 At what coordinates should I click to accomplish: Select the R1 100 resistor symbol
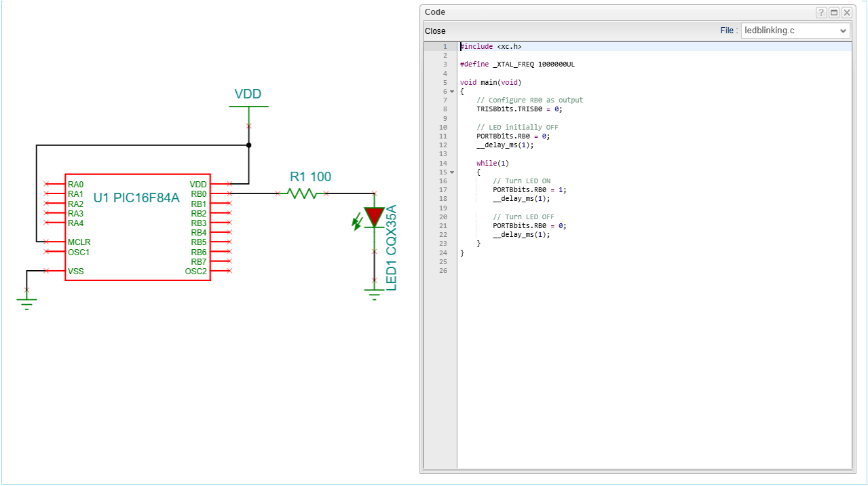pos(302,193)
